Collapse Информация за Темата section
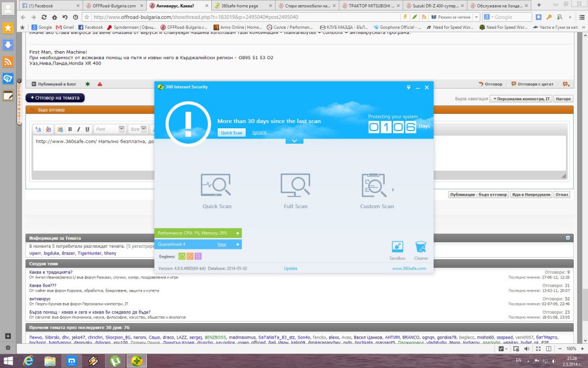 tap(568, 238)
